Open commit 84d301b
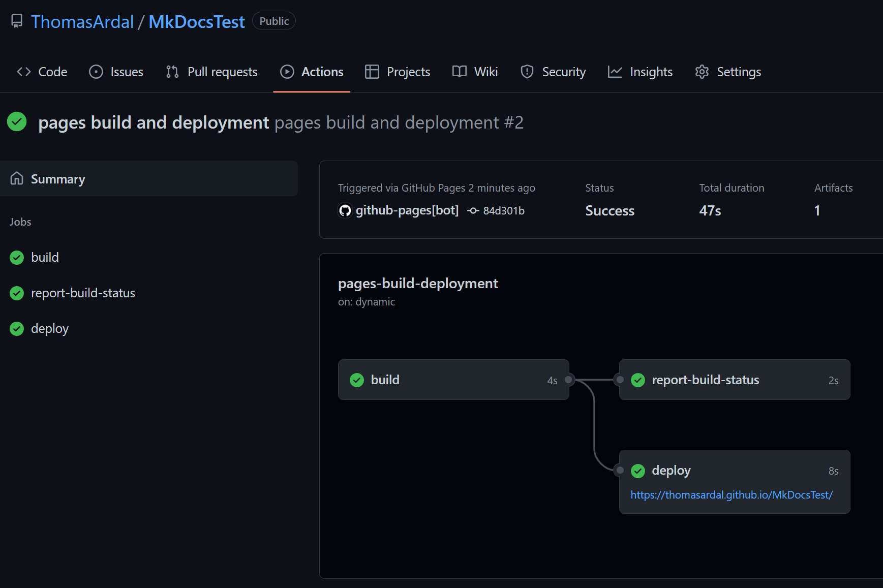 [x=504, y=210]
